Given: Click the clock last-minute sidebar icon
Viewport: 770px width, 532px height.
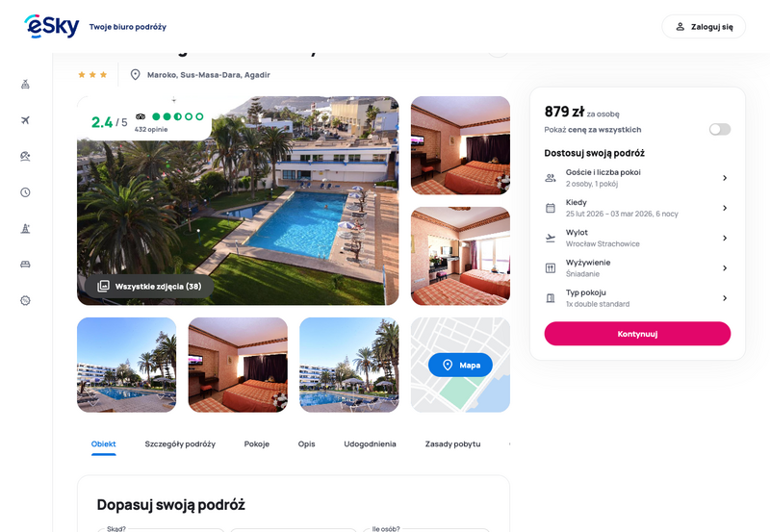Looking at the screenshot, I should tap(26, 192).
